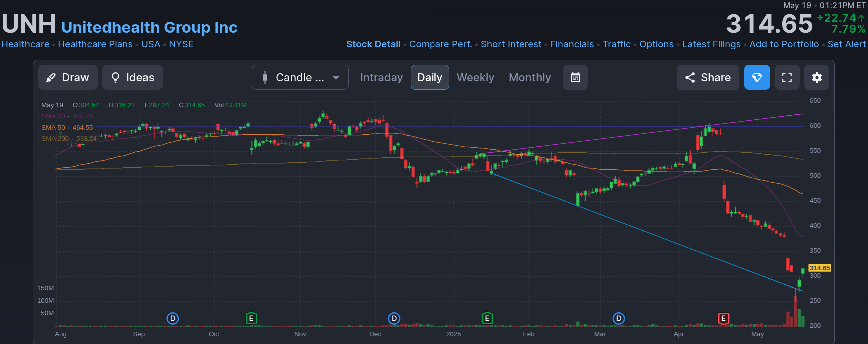Click Set Alert link
The height and width of the screenshot is (344, 868).
pyautogui.click(x=847, y=44)
